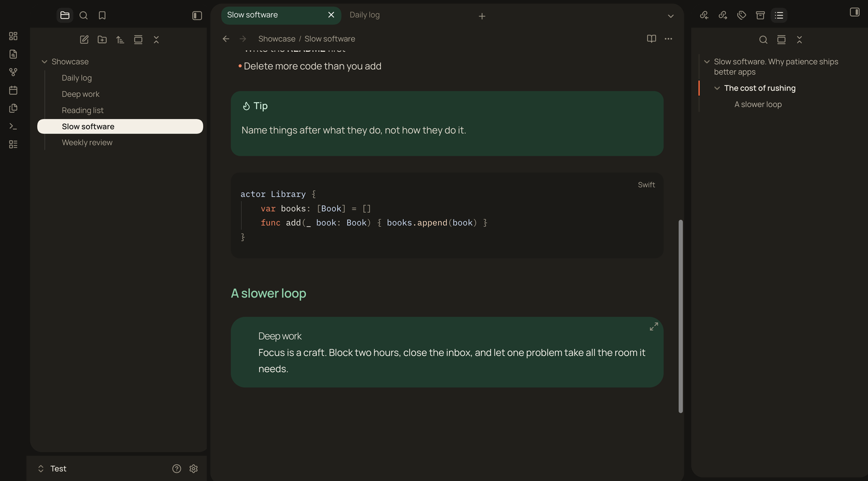Open settings gear icon

click(194, 469)
